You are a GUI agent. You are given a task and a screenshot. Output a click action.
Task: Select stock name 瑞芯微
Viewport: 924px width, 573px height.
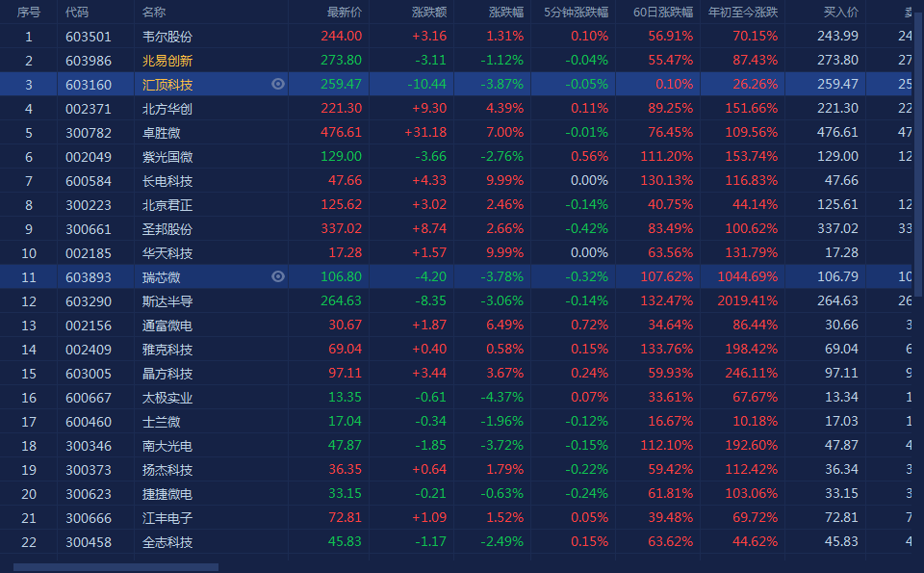point(162,277)
